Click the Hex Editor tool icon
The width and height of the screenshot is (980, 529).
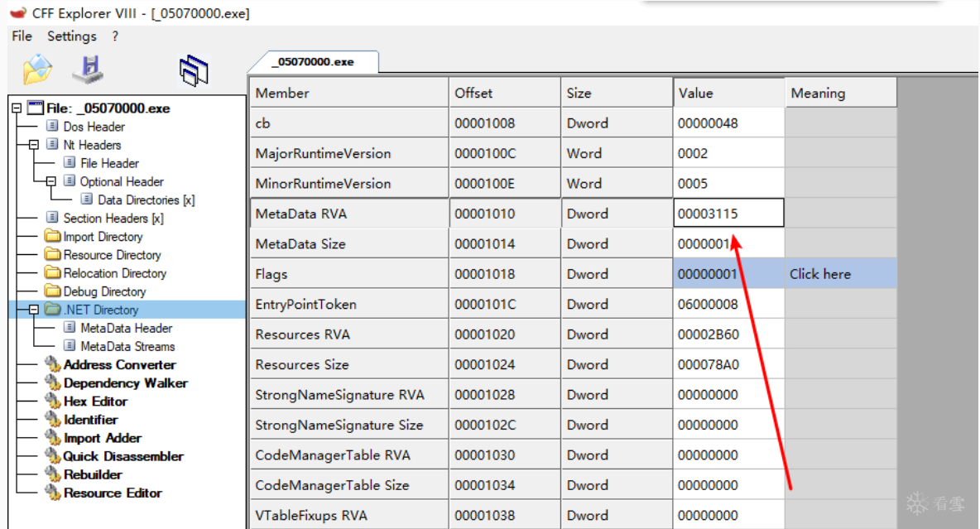click(x=52, y=401)
